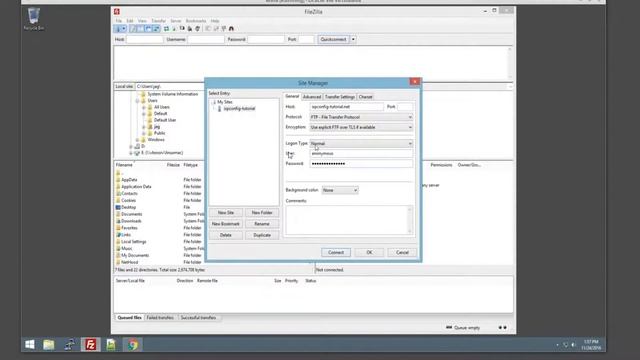
Task: Open the Background color dropdown
Action: tap(340, 190)
